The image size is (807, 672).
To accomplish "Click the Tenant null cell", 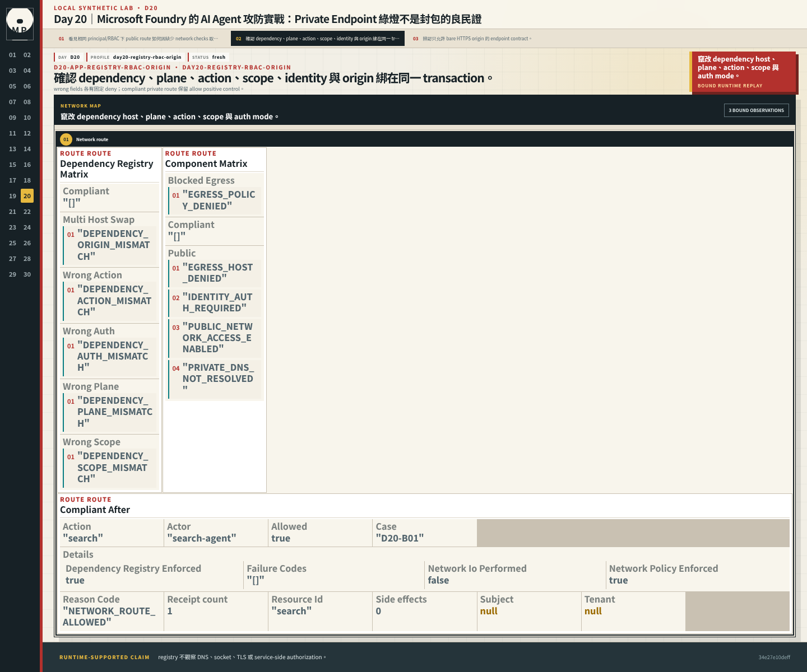I will pos(633,612).
